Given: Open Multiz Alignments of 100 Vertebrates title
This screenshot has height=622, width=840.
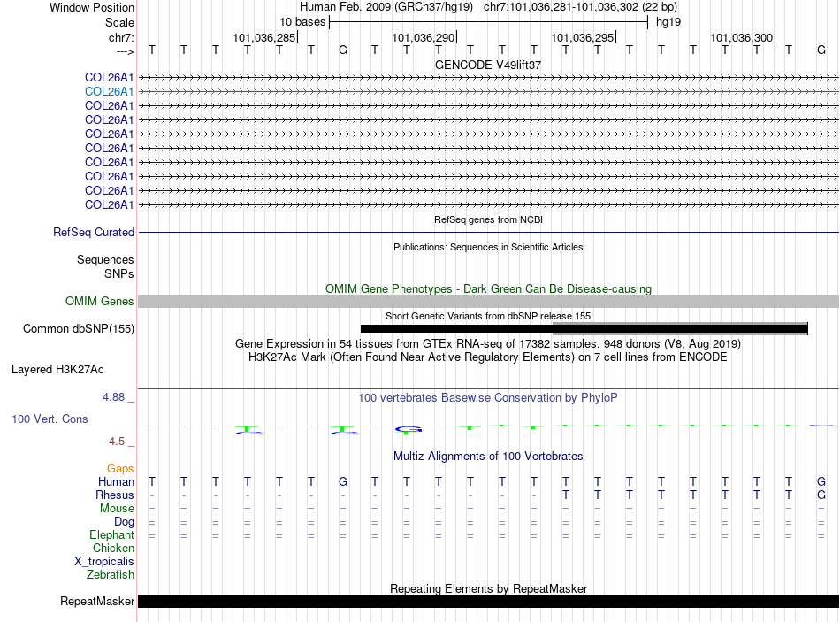Looking at the screenshot, I should pos(488,457).
